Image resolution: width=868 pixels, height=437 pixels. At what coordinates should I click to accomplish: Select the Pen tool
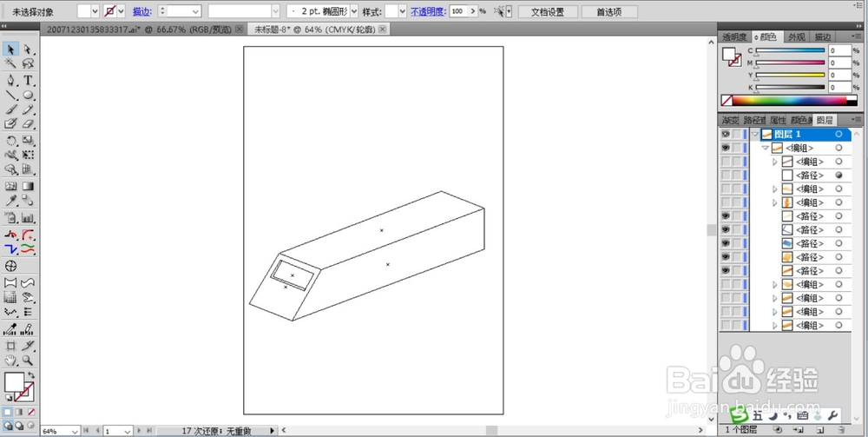pos(10,80)
